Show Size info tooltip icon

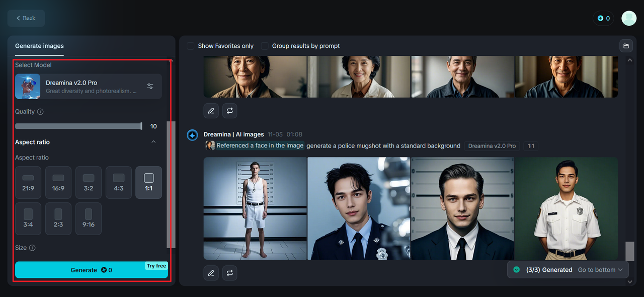click(32, 248)
